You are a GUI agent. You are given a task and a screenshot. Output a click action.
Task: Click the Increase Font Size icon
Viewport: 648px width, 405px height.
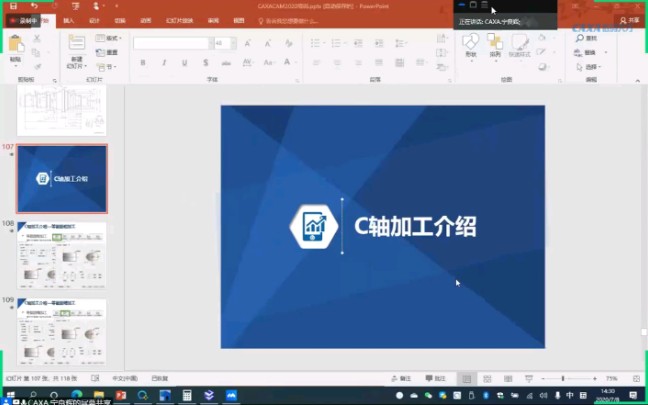[x=248, y=43]
